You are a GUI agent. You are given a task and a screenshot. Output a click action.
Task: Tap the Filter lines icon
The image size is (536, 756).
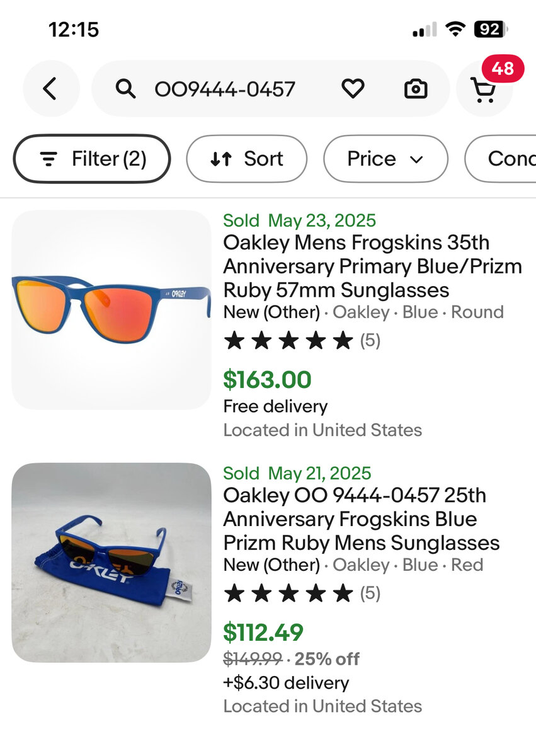(48, 159)
